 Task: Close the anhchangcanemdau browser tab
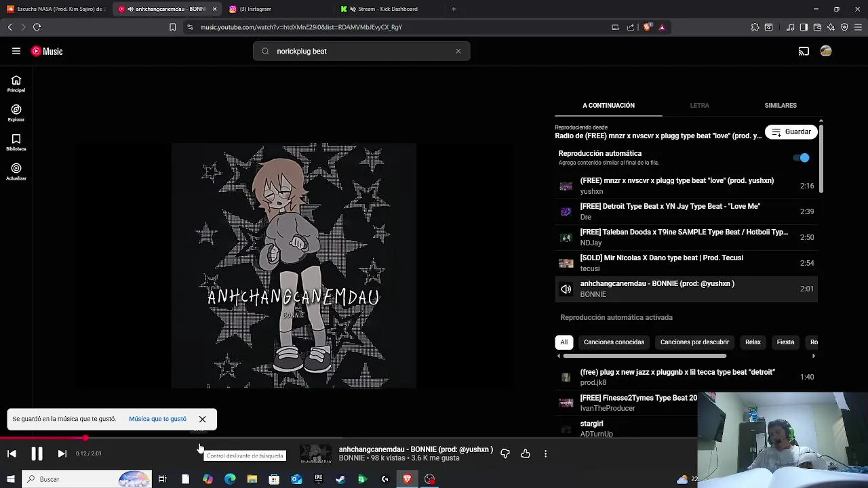pyautogui.click(x=214, y=9)
